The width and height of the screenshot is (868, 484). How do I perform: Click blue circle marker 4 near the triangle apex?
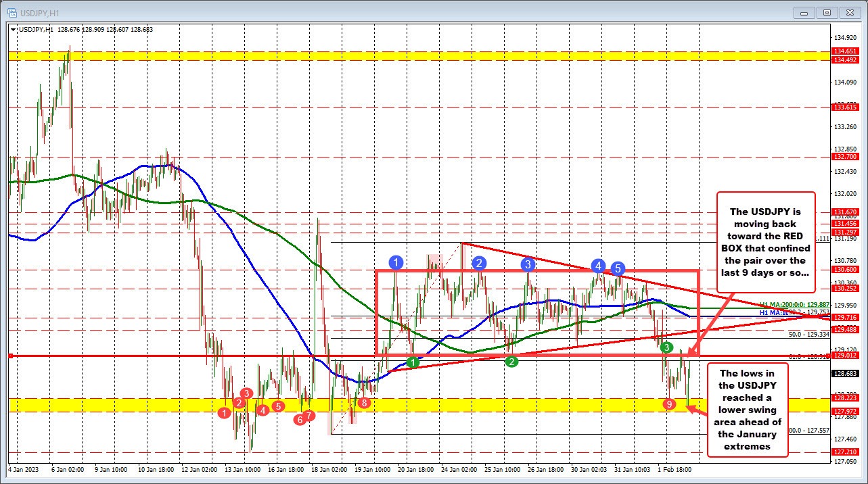598,267
